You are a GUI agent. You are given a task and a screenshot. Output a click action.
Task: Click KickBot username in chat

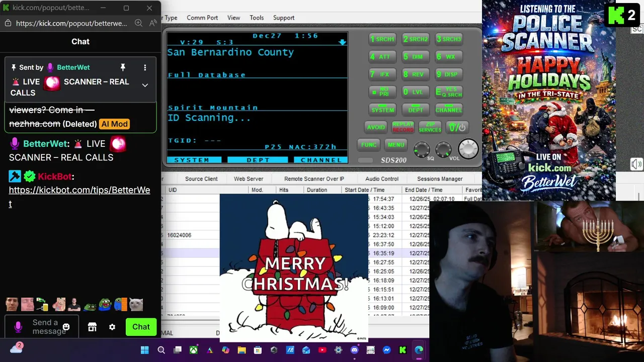click(x=55, y=176)
